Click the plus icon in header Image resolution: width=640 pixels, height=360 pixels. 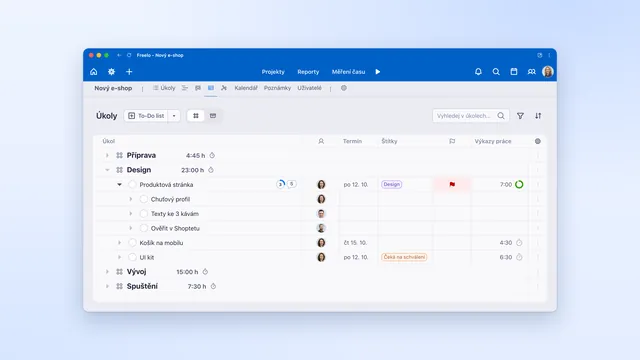[129, 72]
